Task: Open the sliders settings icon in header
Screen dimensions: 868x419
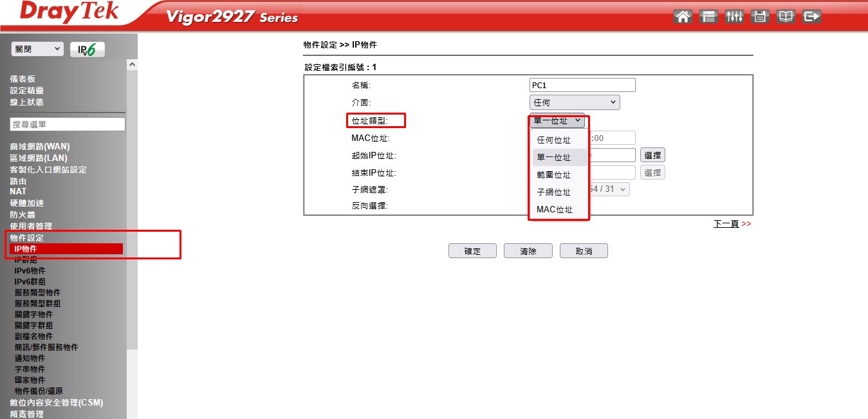Action: (734, 17)
